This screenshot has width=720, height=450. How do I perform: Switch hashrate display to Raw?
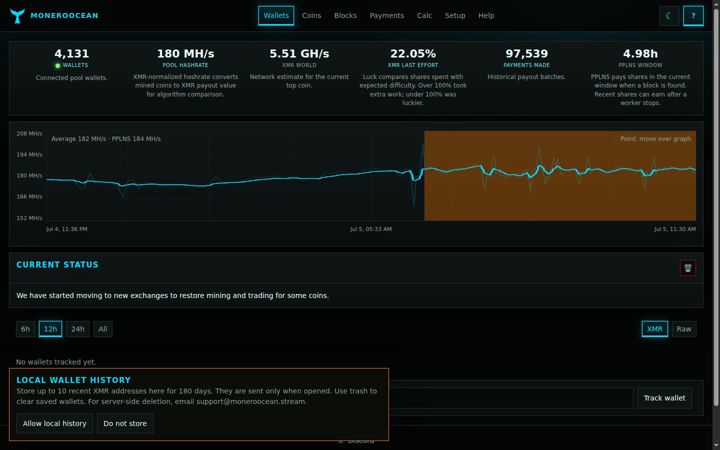click(x=684, y=329)
